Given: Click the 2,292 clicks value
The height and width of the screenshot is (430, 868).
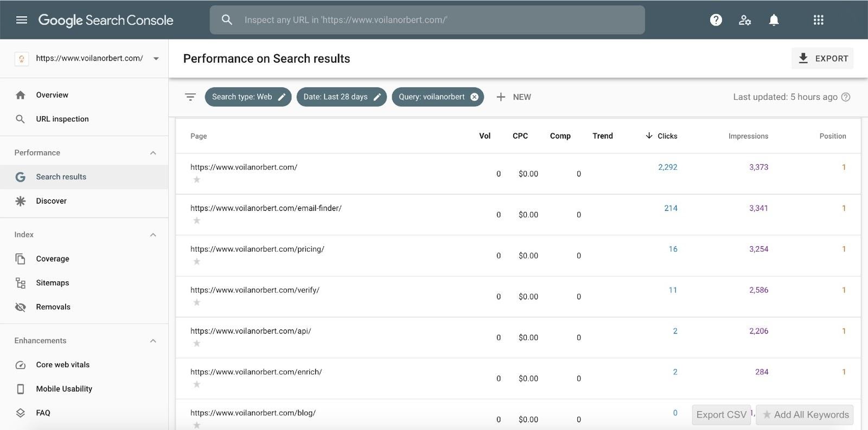Looking at the screenshot, I should 667,167.
